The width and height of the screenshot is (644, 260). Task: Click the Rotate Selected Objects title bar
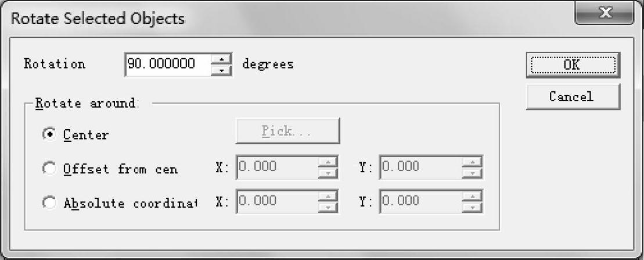click(x=290, y=19)
